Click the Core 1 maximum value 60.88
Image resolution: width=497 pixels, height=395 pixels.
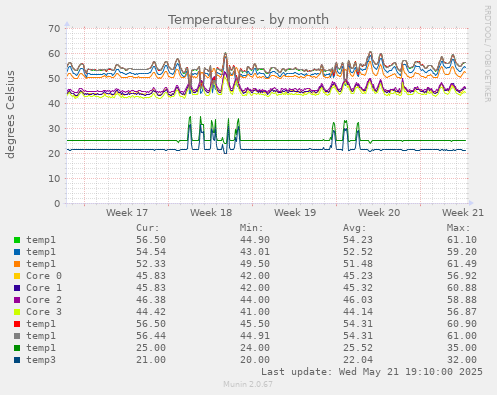[x=462, y=288]
